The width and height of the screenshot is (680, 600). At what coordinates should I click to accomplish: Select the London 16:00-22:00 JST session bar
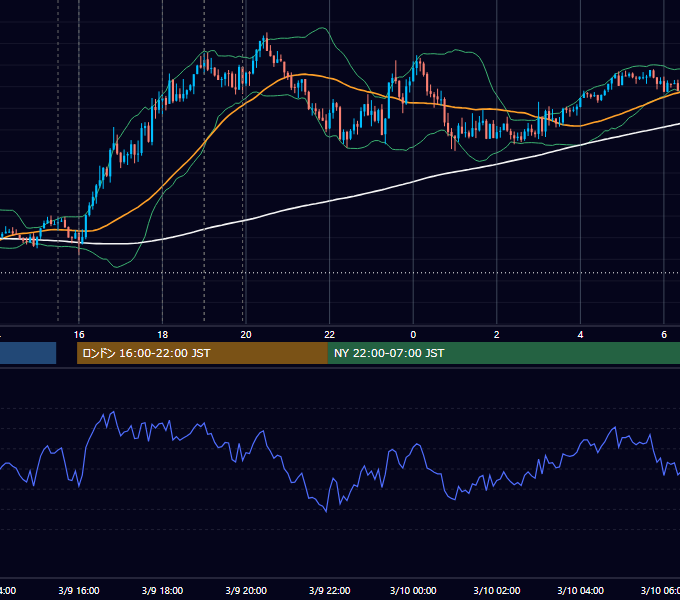click(202, 353)
